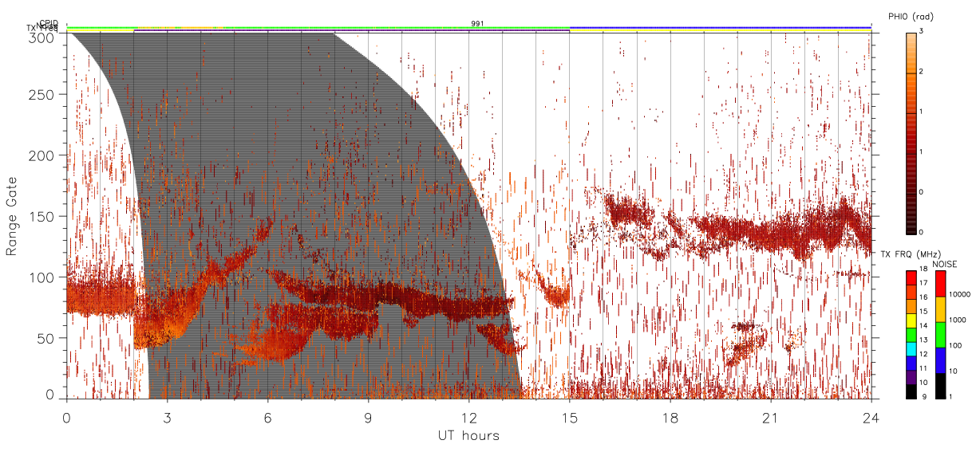Screen dimensions: 980x452
Task: Select the green NOISE legend swatch
Action: (x=940, y=334)
